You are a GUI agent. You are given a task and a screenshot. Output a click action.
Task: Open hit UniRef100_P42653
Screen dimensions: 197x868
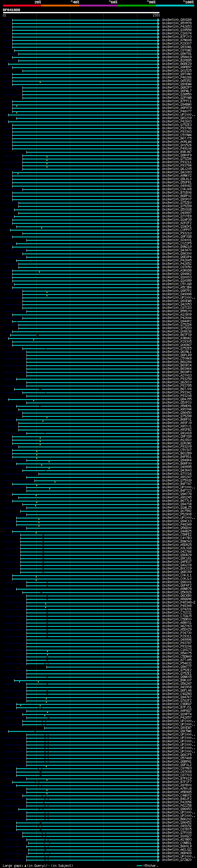[x=177, y=26]
